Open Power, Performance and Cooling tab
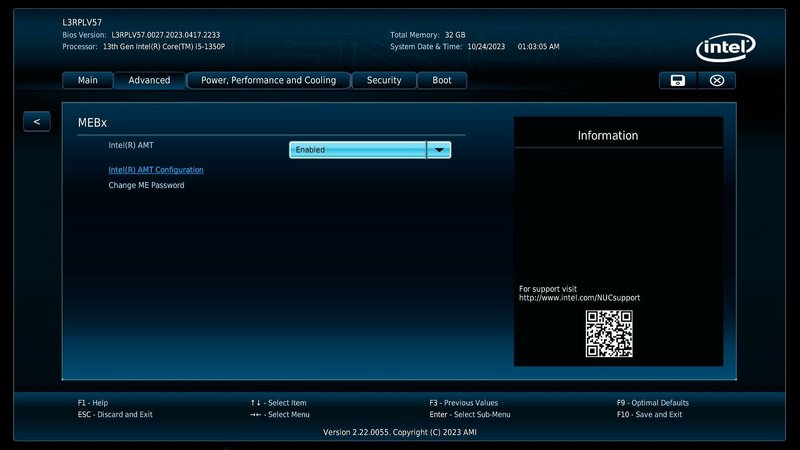800x450 pixels. [x=268, y=80]
